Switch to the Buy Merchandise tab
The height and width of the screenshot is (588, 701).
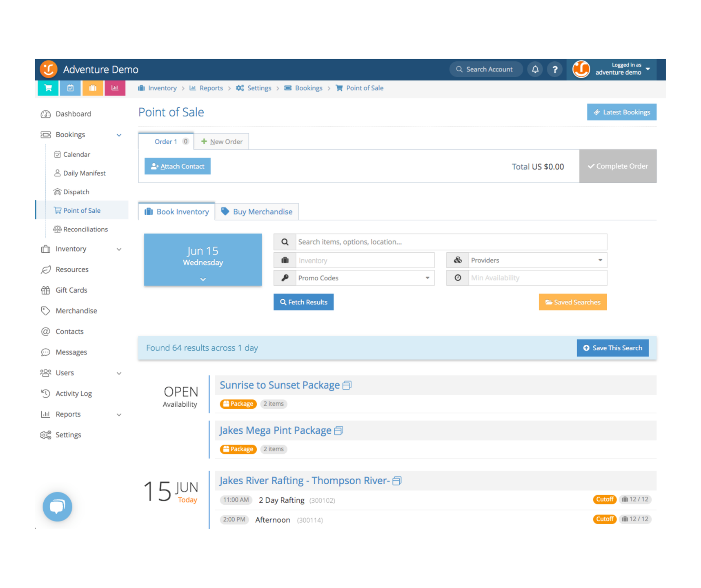point(257,212)
